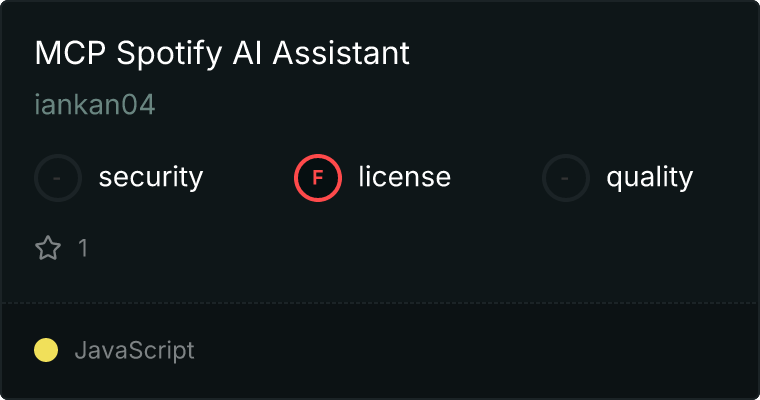The height and width of the screenshot is (400, 760).
Task: Click the star count number 1
Action: click(83, 248)
